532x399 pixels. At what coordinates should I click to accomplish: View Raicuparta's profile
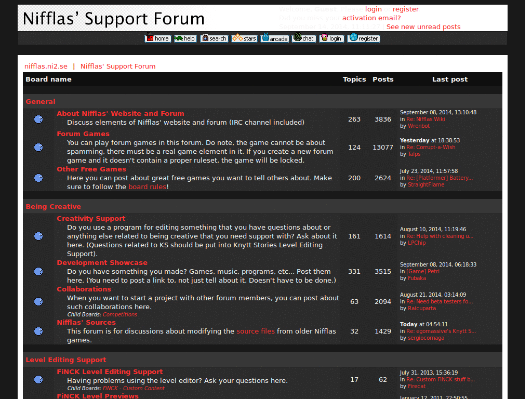(422, 309)
